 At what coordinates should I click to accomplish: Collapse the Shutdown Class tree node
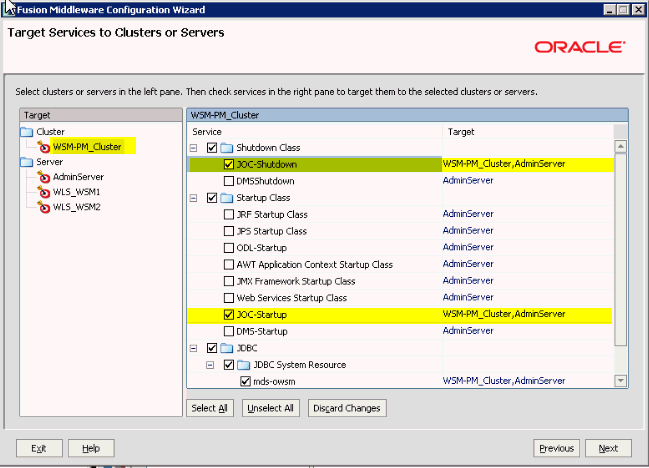click(x=193, y=148)
